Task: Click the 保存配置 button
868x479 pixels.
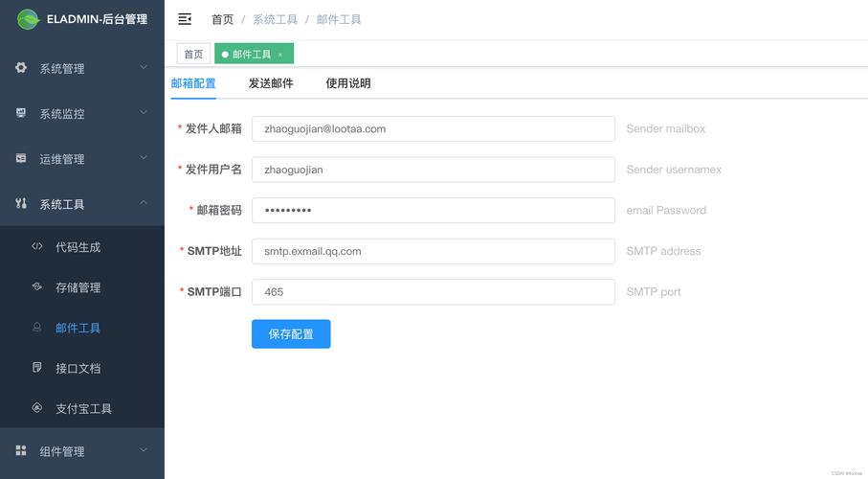Action: coord(291,333)
